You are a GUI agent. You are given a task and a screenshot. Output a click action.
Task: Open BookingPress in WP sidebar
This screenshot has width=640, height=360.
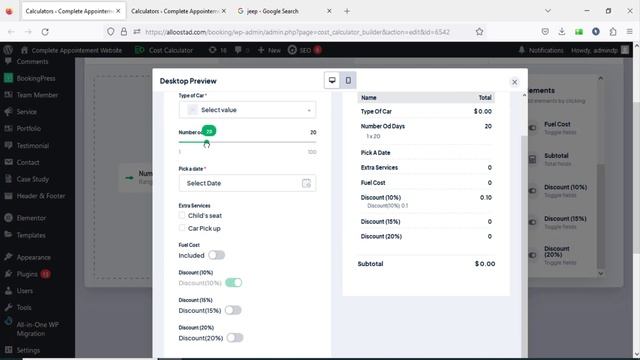[x=36, y=78]
